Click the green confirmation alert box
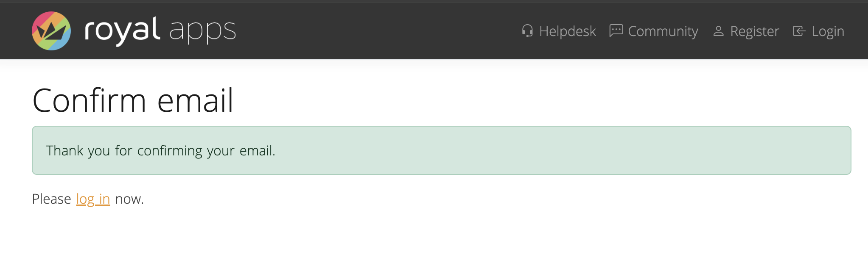The height and width of the screenshot is (260, 868). coord(552,150)
